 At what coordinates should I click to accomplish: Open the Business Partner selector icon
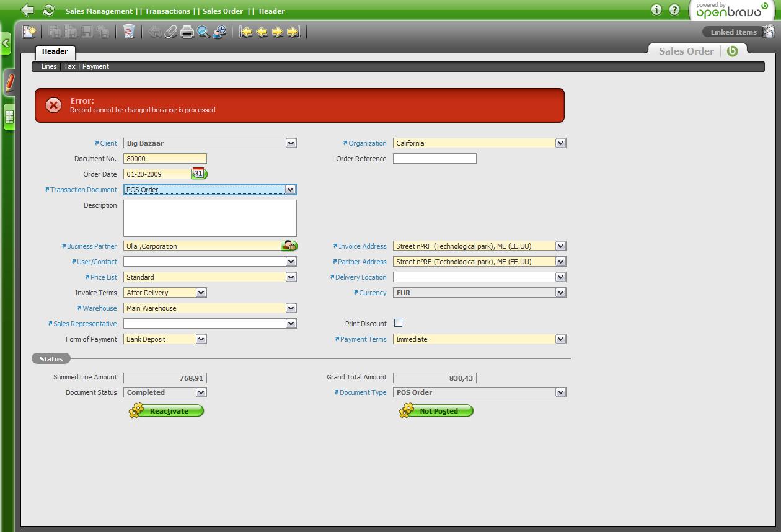click(289, 246)
